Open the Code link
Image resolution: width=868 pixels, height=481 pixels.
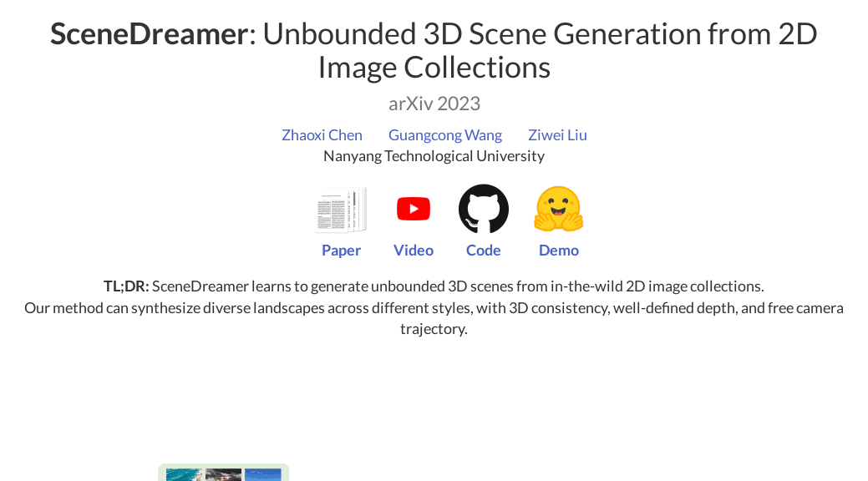(483, 250)
